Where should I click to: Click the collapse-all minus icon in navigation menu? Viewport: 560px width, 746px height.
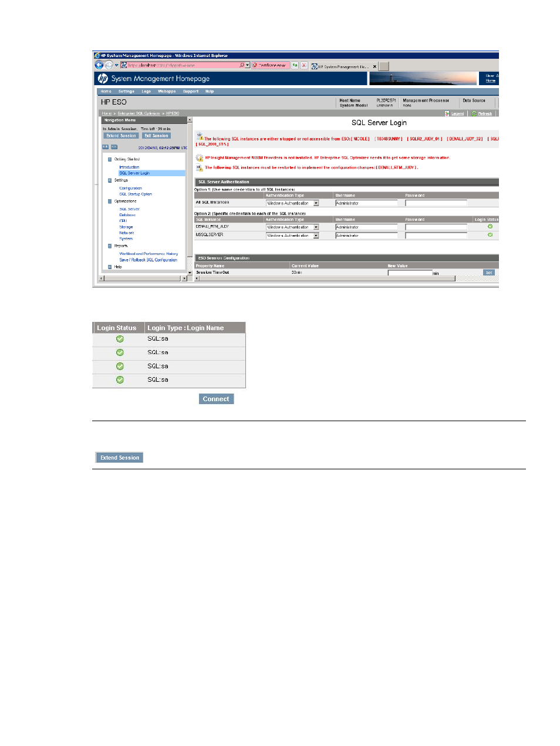coord(114,147)
